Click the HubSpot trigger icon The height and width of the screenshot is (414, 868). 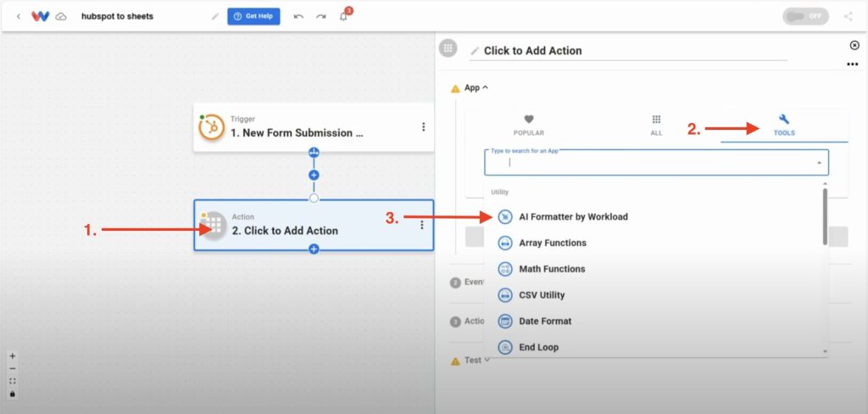(211, 127)
